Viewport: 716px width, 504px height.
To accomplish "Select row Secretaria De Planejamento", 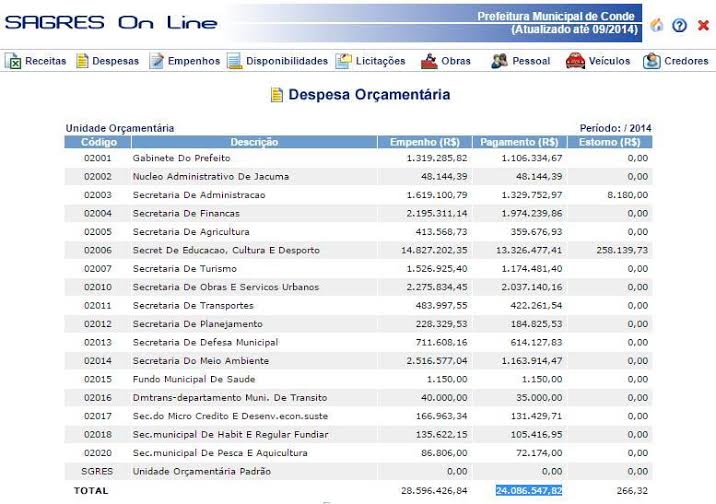I will (x=358, y=324).
